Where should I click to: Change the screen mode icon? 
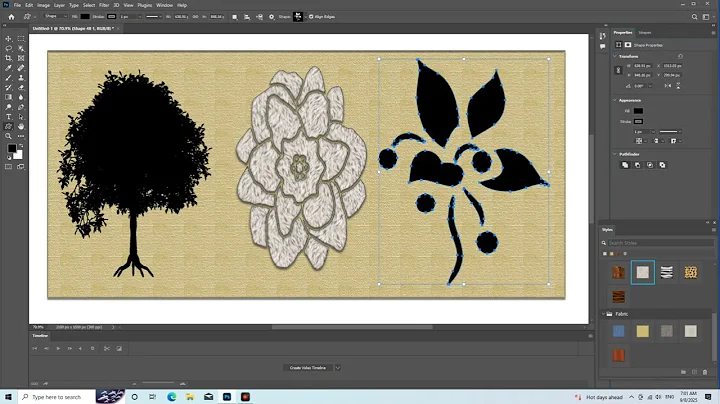click(21, 167)
